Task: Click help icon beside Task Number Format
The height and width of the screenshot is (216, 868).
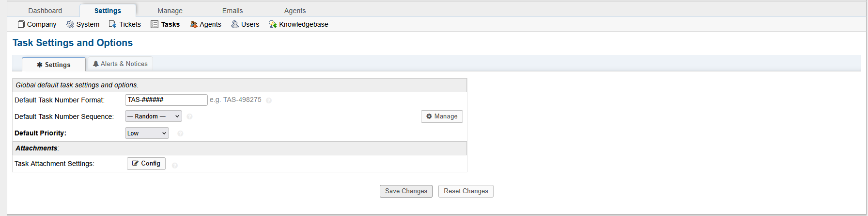Action: (269, 100)
